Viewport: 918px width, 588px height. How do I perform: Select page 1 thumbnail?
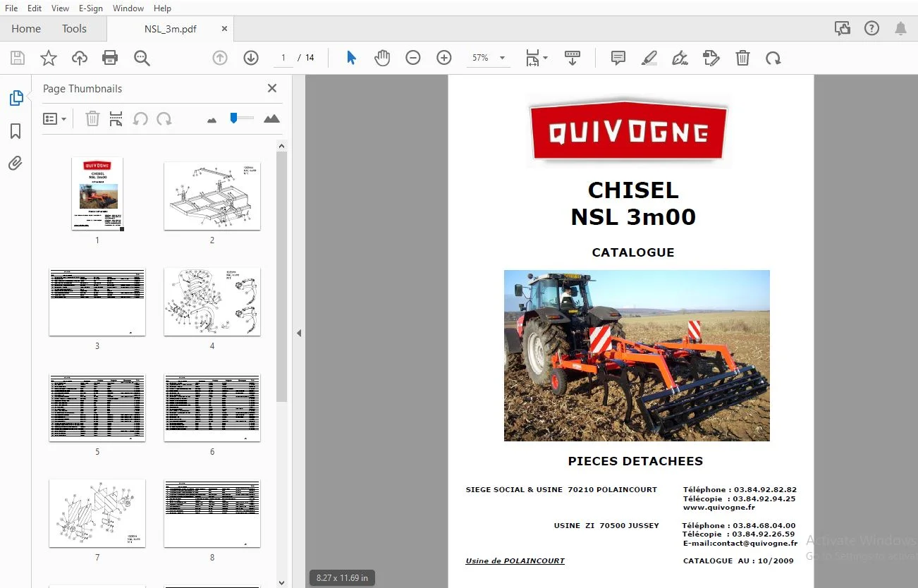pyautogui.click(x=97, y=193)
